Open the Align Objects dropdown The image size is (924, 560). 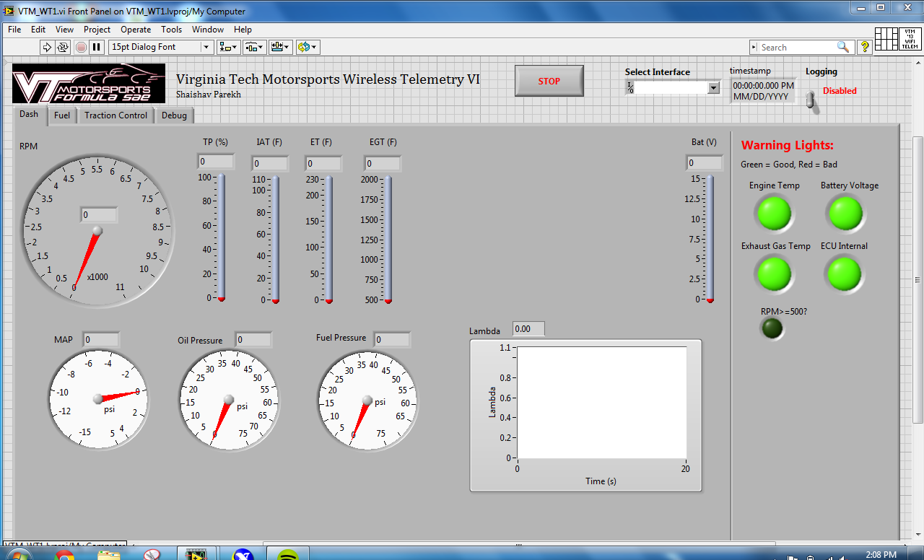[229, 47]
